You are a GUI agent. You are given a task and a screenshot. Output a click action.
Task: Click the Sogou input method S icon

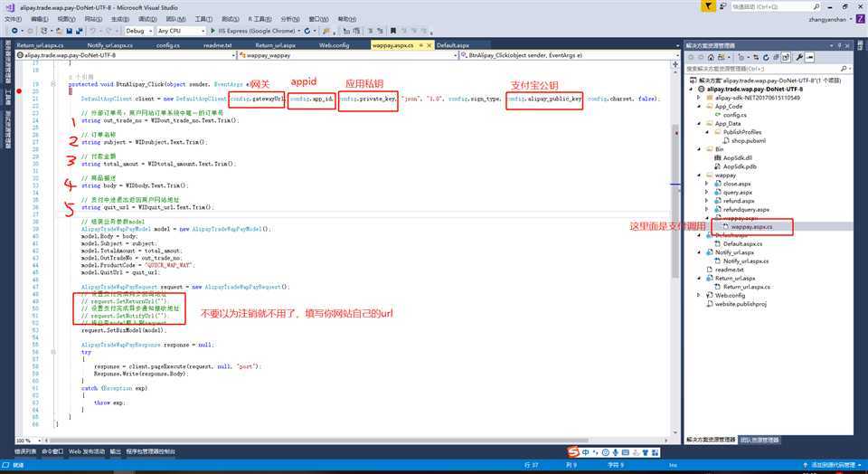(x=572, y=452)
